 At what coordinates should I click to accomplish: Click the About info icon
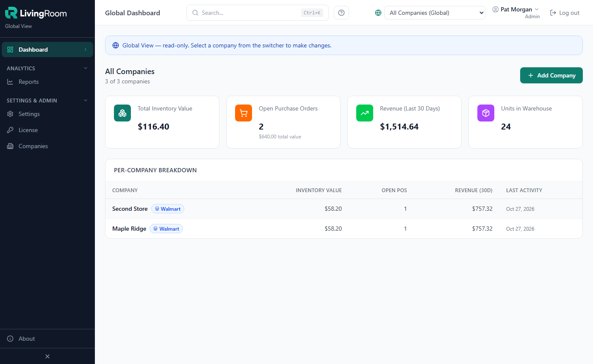pos(10,339)
